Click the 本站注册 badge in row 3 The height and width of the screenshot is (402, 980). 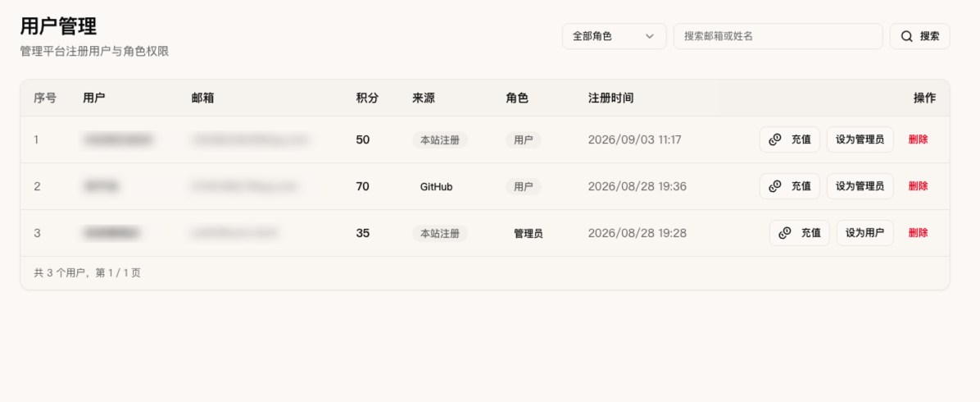pyautogui.click(x=440, y=233)
